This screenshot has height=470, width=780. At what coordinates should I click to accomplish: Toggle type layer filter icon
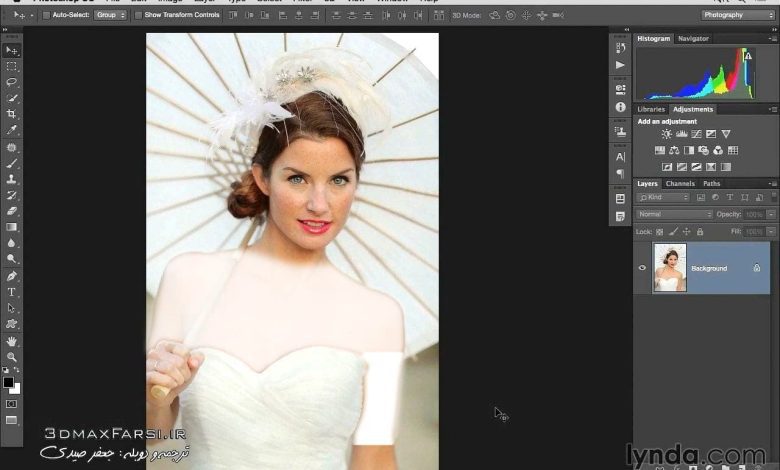(x=730, y=197)
